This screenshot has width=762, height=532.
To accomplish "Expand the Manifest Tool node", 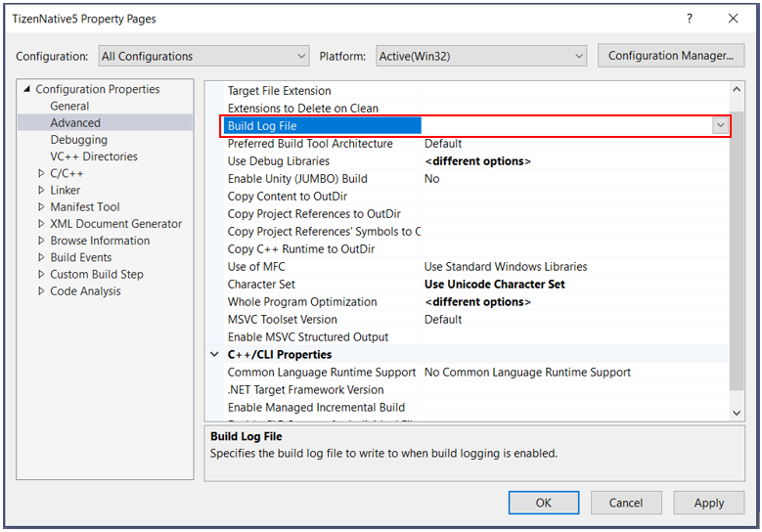I will (41, 207).
